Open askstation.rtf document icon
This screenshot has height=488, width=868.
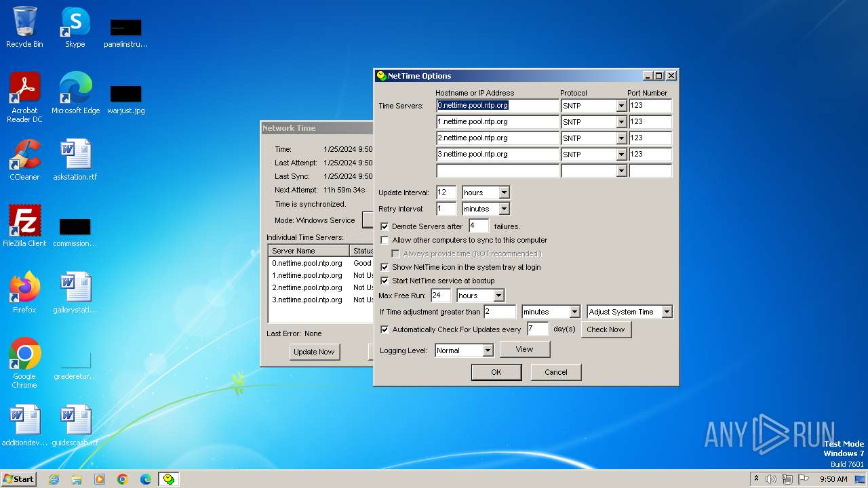[75, 159]
